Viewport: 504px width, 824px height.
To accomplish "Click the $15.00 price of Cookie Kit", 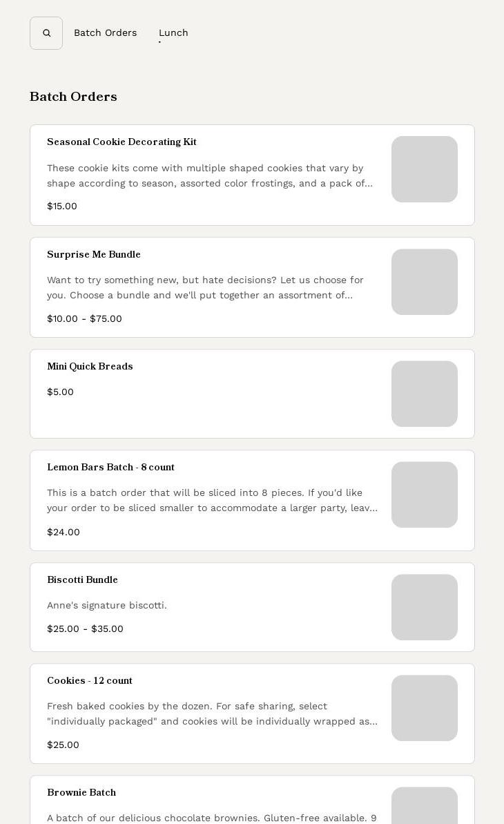I will pos(62,207).
